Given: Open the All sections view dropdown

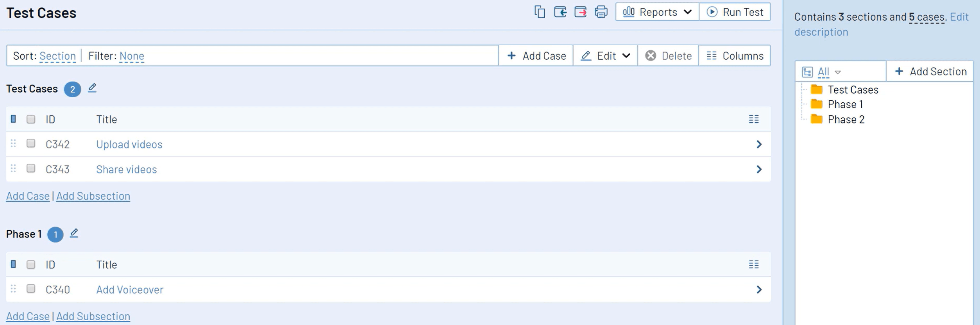Looking at the screenshot, I should 827,72.
